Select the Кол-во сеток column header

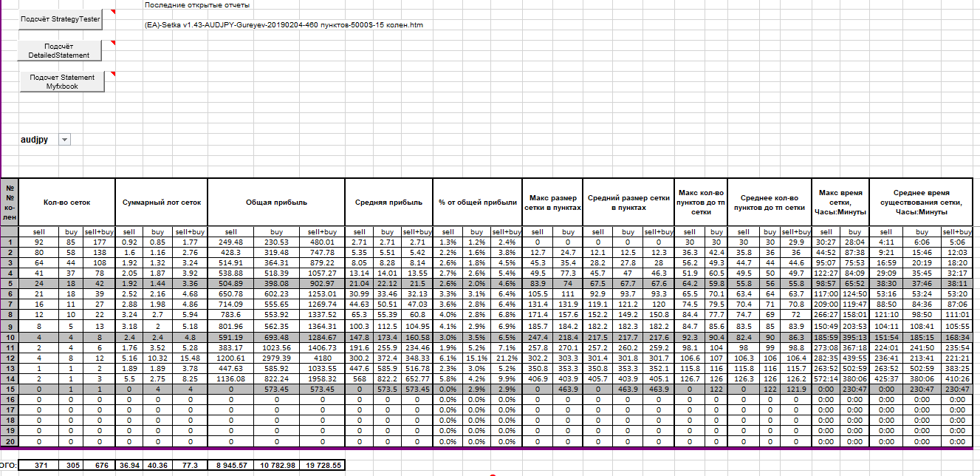pos(67,202)
